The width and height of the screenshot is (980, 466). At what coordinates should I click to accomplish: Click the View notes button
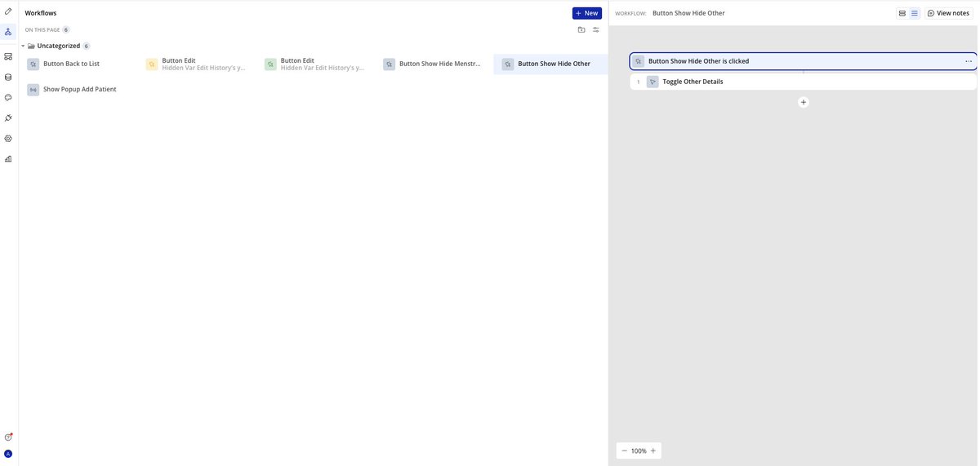tap(948, 13)
